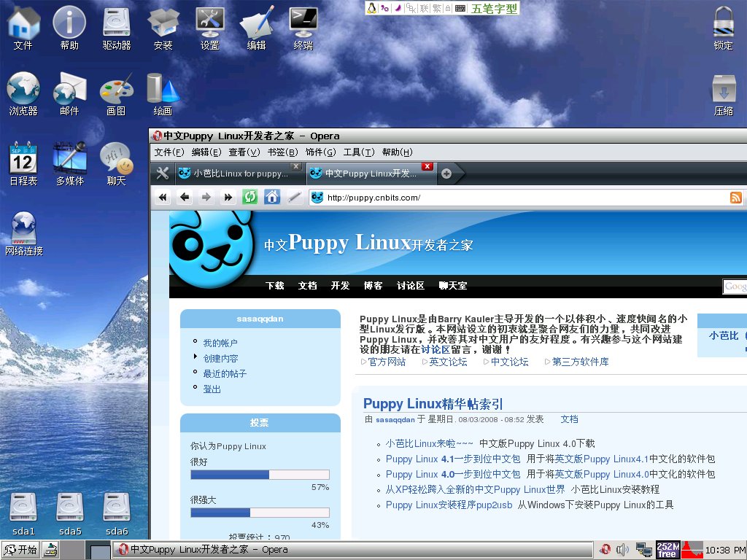Open the 工具(T) menu

point(359,152)
